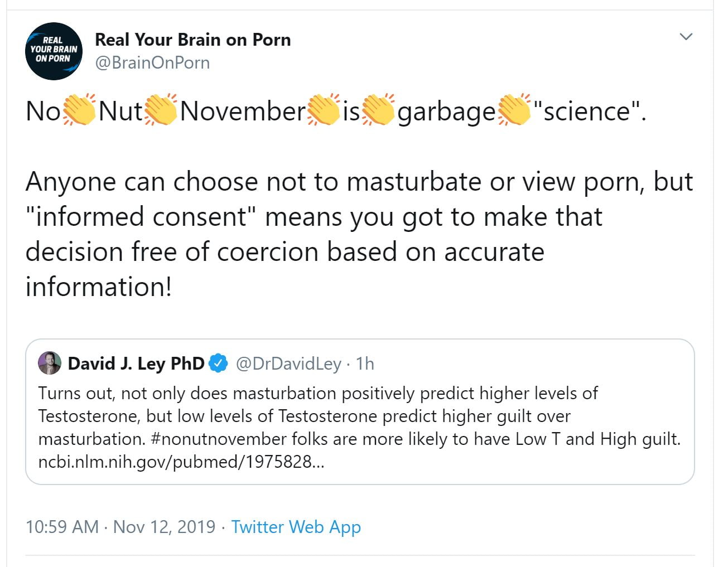Image resolution: width=728 pixels, height=567 pixels.
Task: Visit the @BrainOnPorn handle
Action: (x=152, y=62)
